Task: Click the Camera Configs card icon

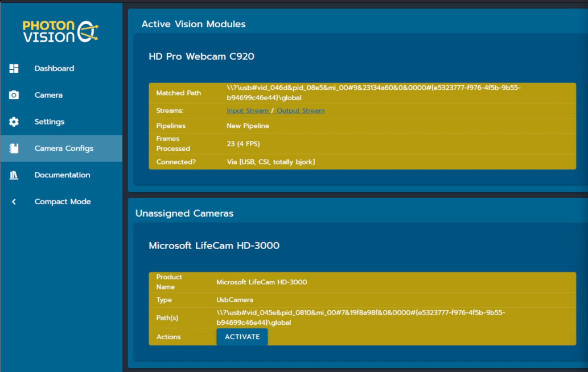Action: pyautogui.click(x=14, y=148)
